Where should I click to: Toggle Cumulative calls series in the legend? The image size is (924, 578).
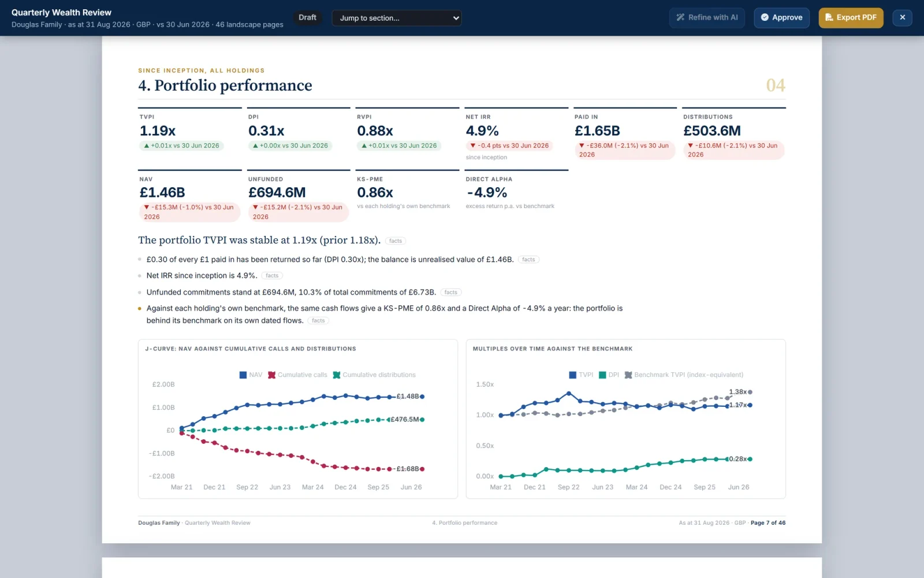tap(297, 375)
